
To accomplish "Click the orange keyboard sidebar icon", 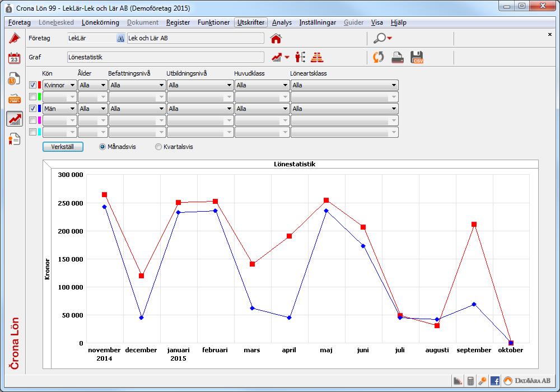I will (15, 99).
